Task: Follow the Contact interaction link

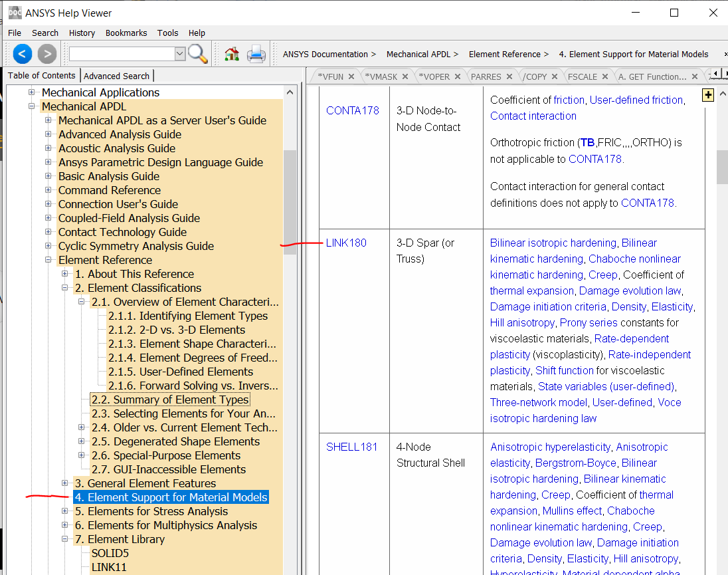Action: (533, 116)
